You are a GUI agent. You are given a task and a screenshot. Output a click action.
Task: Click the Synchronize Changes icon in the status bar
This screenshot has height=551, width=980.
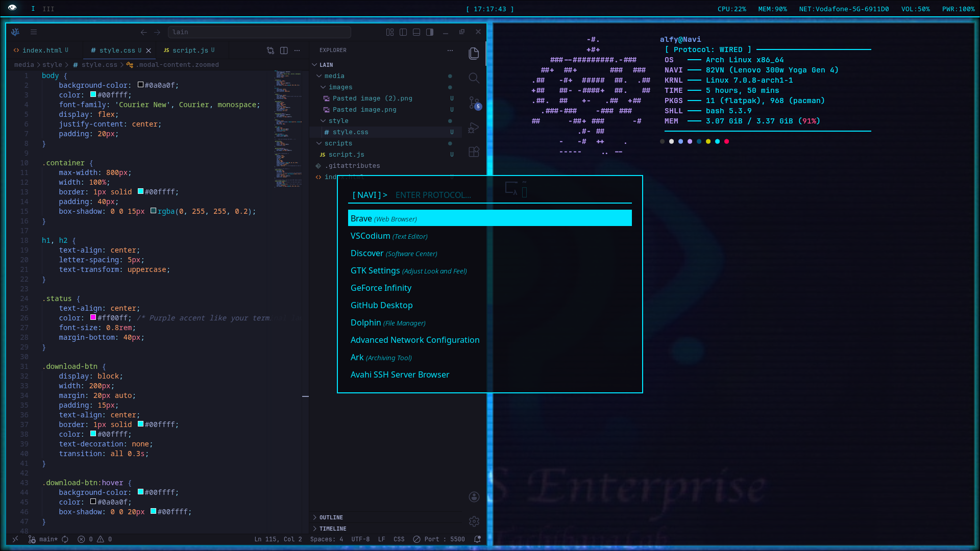pyautogui.click(x=65, y=539)
